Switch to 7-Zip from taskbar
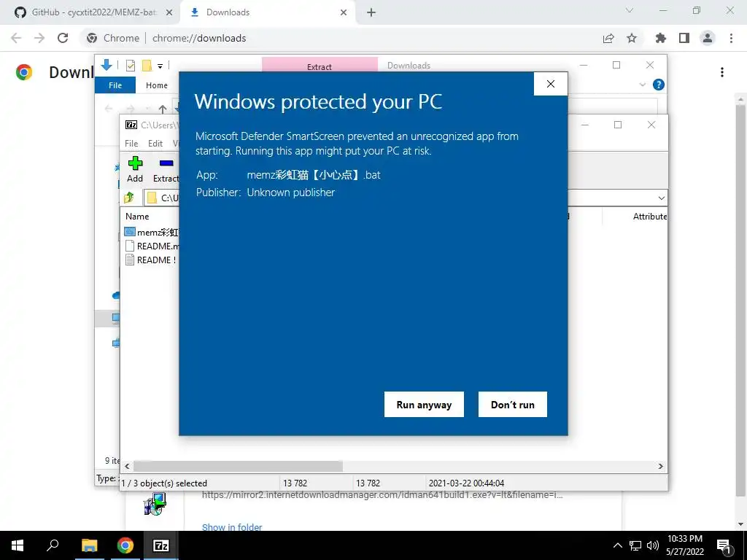747x560 pixels. (x=160, y=545)
